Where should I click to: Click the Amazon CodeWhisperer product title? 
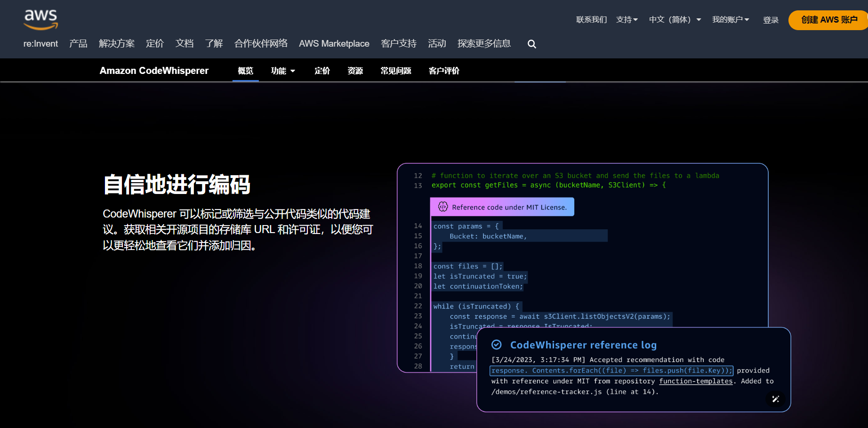154,71
